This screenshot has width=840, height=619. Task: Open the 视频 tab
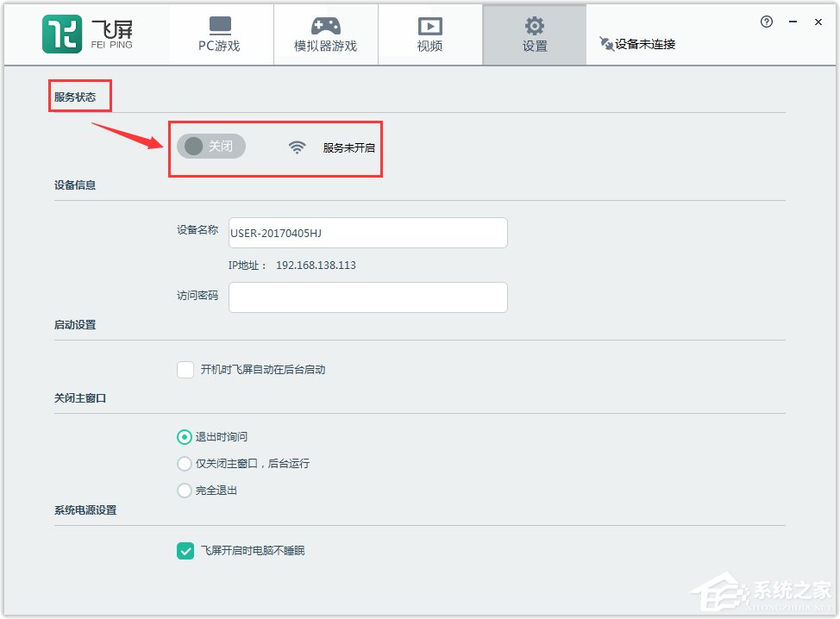(430, 34)
